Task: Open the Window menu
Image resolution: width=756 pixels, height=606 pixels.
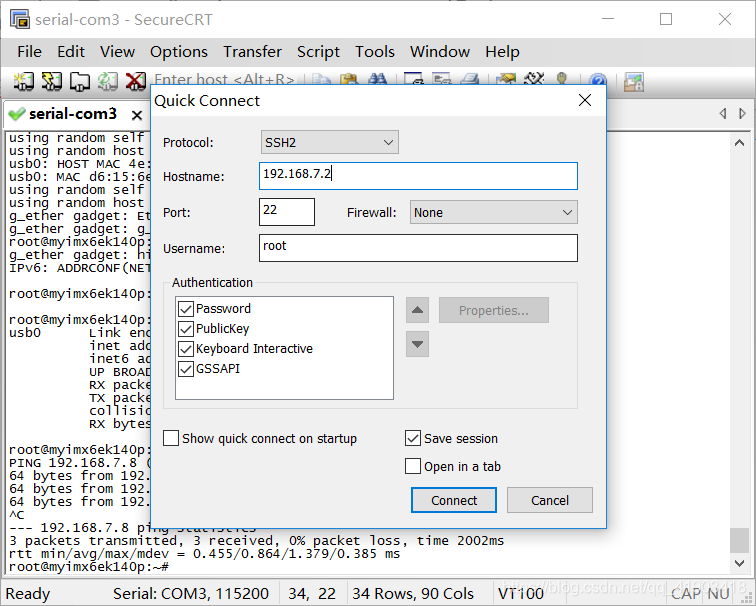Action: (440, 52)
